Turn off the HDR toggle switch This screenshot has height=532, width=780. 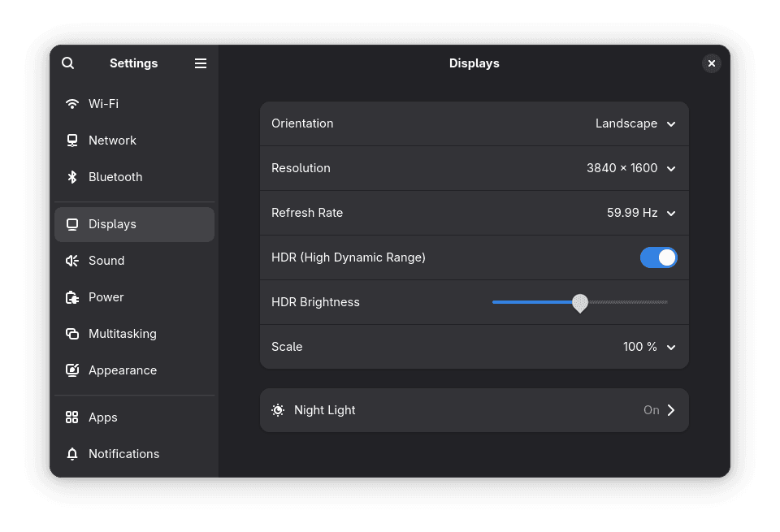pyautogui.click(x=659, y=257)
